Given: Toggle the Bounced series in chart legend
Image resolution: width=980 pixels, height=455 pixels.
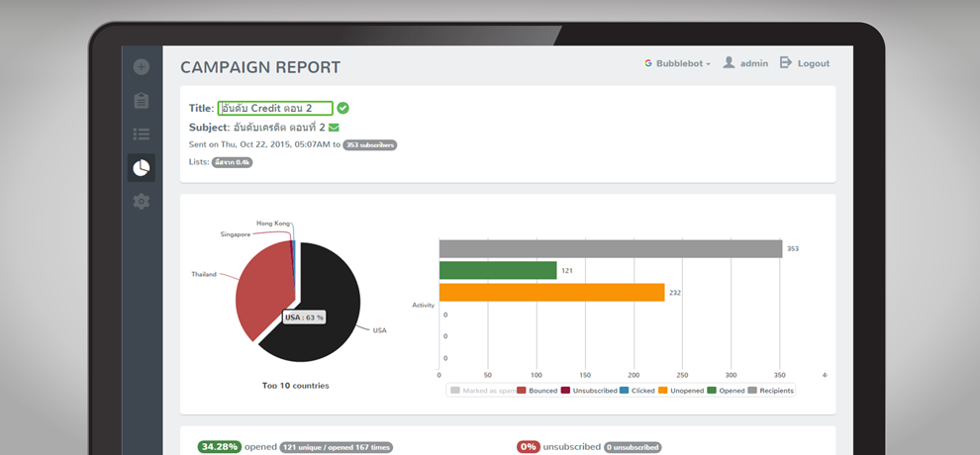Looking at the screenshot, I should tap(537, 391).
